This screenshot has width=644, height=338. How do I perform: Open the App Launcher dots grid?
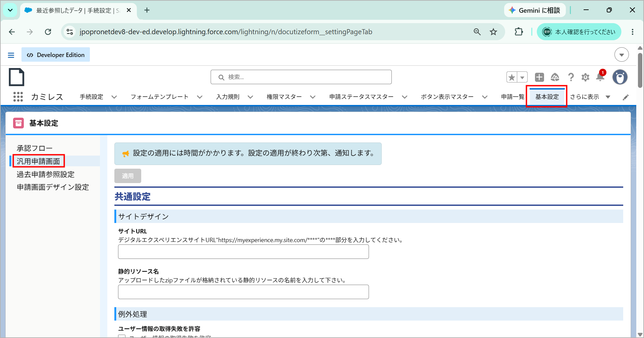click(18, 97)
